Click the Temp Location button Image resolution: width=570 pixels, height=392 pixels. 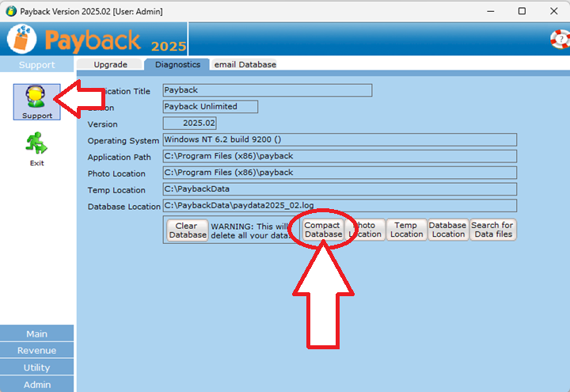406,230
